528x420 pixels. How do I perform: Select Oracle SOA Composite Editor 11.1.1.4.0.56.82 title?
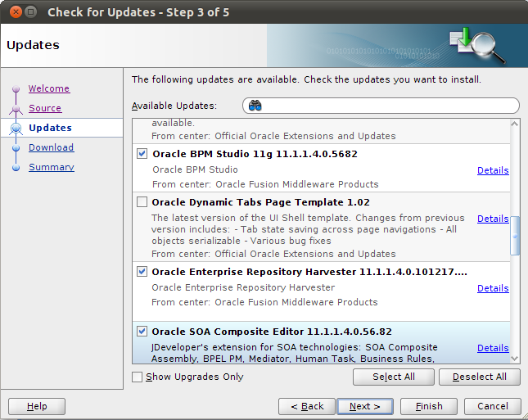pos(272,332)
